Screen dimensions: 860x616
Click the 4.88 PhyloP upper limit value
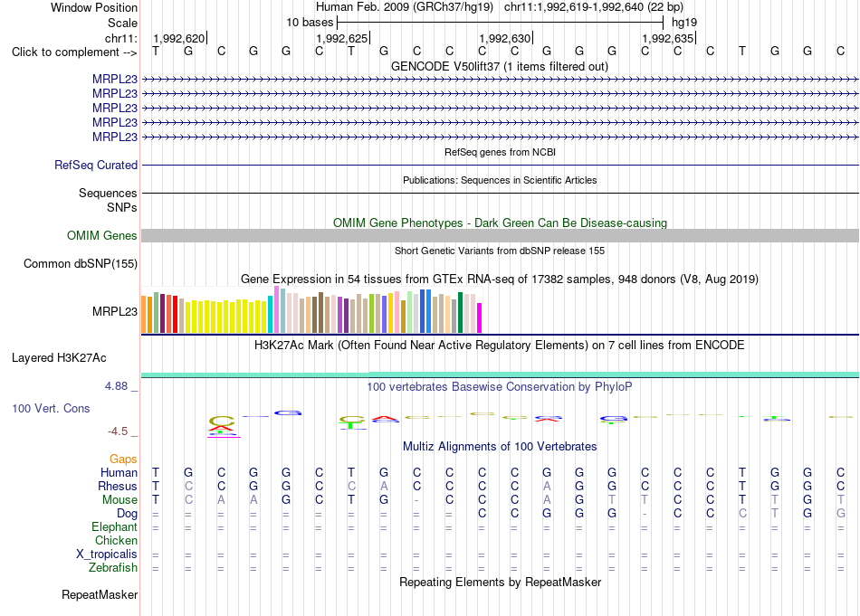pos(116,386)
